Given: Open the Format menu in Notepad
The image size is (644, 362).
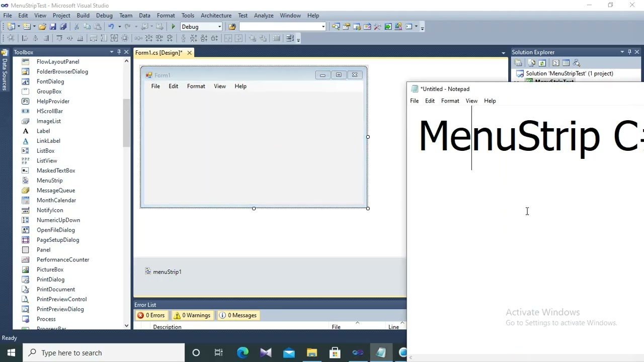Looking at the screenshot, I should tap(450, 101).
